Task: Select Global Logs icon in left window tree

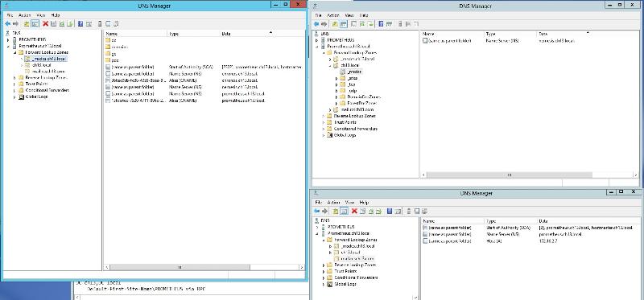Action: (21, 97)
